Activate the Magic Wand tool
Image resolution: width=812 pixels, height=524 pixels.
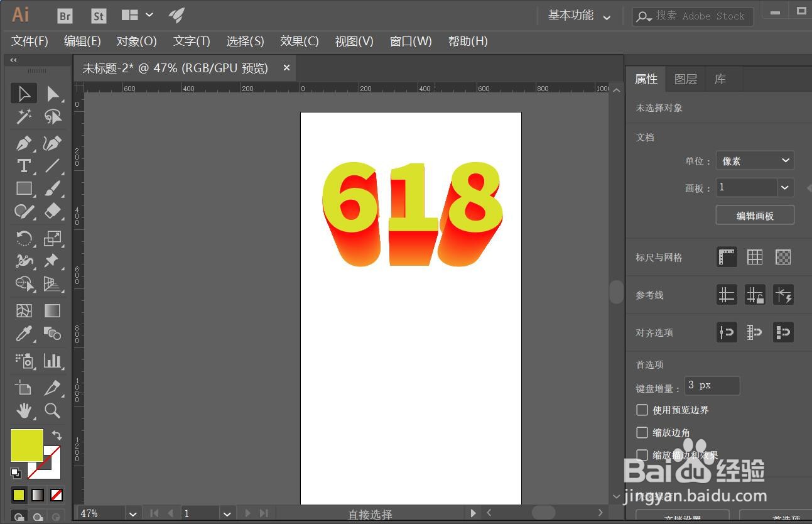pos(24,116)
